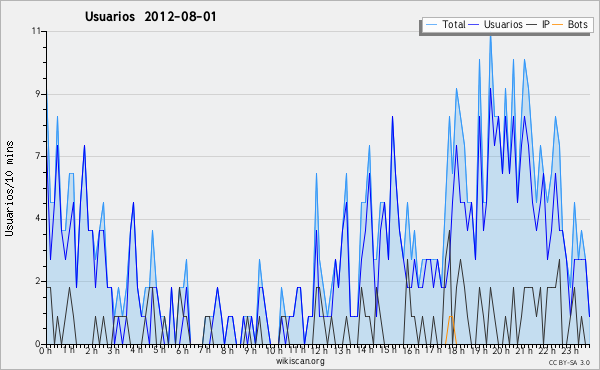
Task: Select the 'Bots' legend entry
Action: 571,24
